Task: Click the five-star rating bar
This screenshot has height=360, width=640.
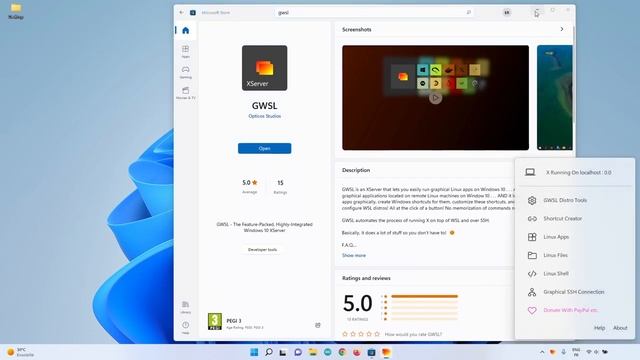Action: [424, 296]
